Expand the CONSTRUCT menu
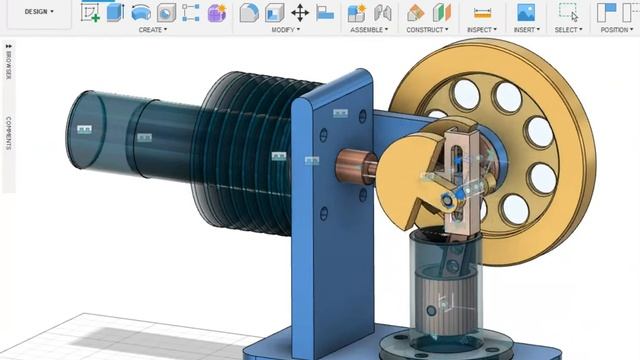Screen dimensions: 640x360 coord(427,30)
